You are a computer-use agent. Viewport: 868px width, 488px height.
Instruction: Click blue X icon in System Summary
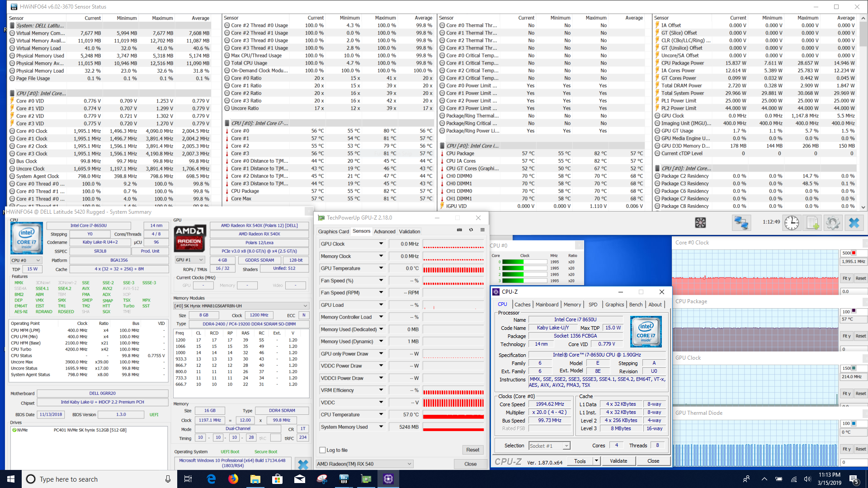pyautogui.click(x=303, y=464)
